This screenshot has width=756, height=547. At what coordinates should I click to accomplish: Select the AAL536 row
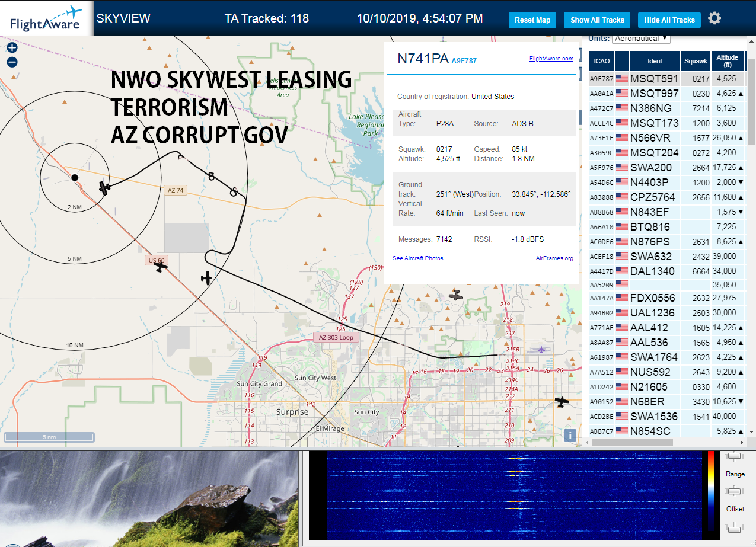click(667, 342)
